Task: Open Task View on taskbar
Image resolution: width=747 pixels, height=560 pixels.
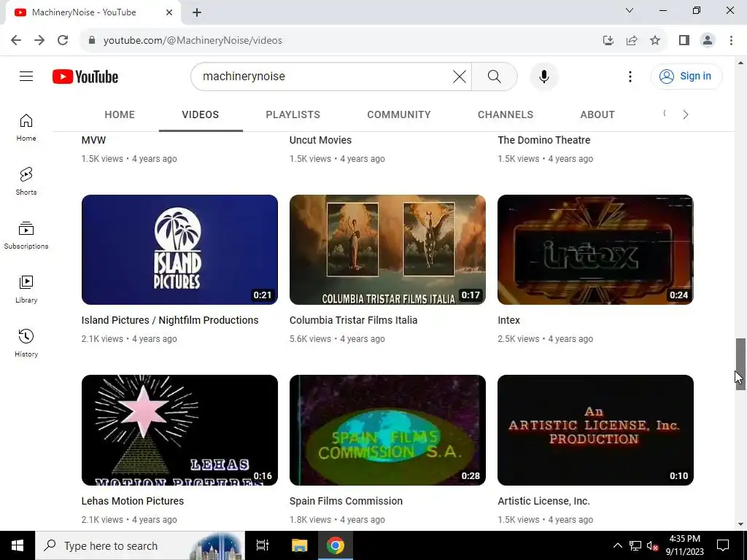Action: tap(263, 545)
